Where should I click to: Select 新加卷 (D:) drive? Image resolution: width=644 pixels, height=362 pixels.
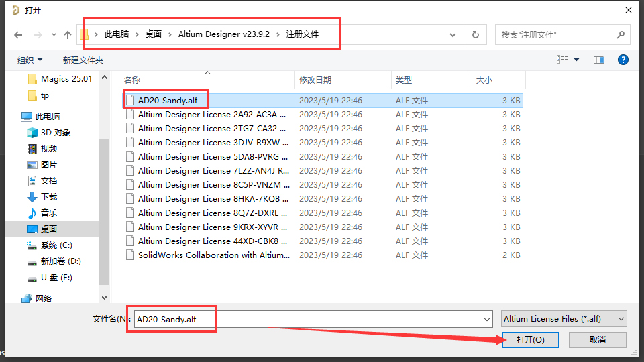pos(54,261)
